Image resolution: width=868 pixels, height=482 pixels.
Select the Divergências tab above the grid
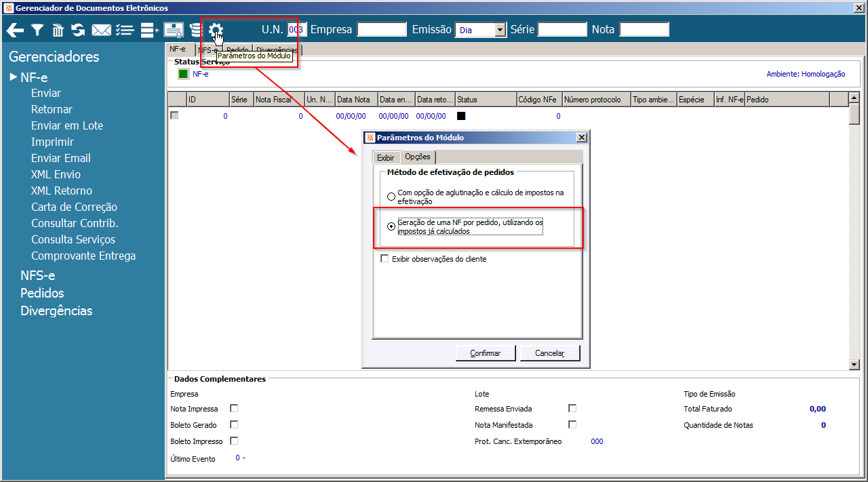[277, 50]
